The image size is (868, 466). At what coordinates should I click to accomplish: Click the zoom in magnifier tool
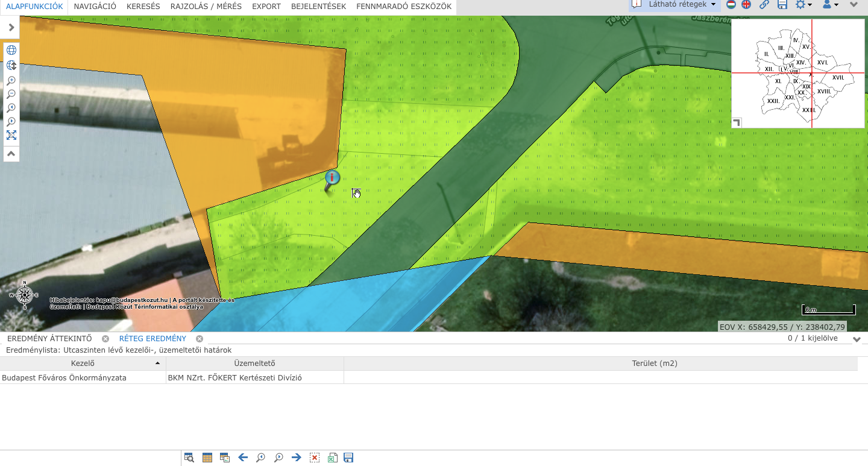(11, 80)
